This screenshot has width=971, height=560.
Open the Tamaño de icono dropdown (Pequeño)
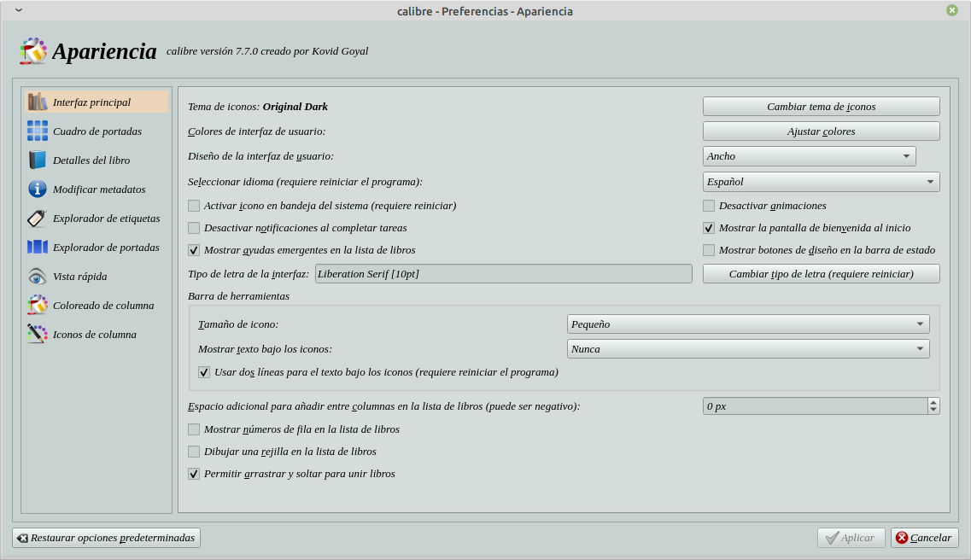[x=748, y=324]
